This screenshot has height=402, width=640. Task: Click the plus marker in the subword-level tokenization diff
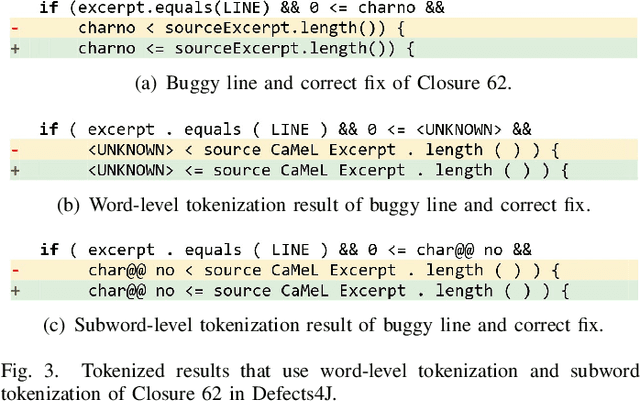coord(15,290)
